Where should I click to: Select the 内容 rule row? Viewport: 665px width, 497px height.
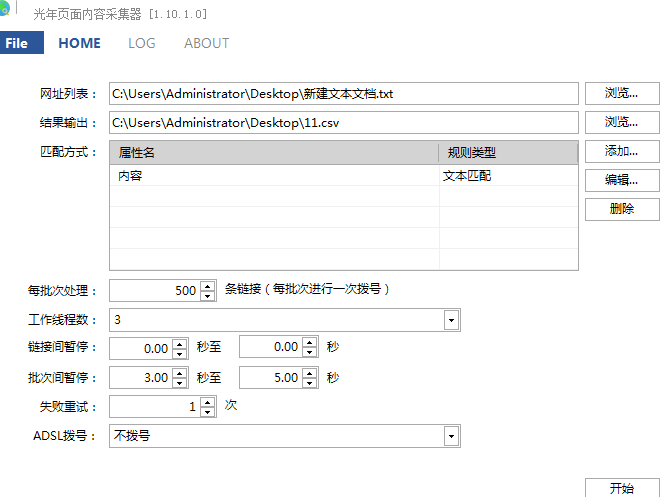pos(344,176)
